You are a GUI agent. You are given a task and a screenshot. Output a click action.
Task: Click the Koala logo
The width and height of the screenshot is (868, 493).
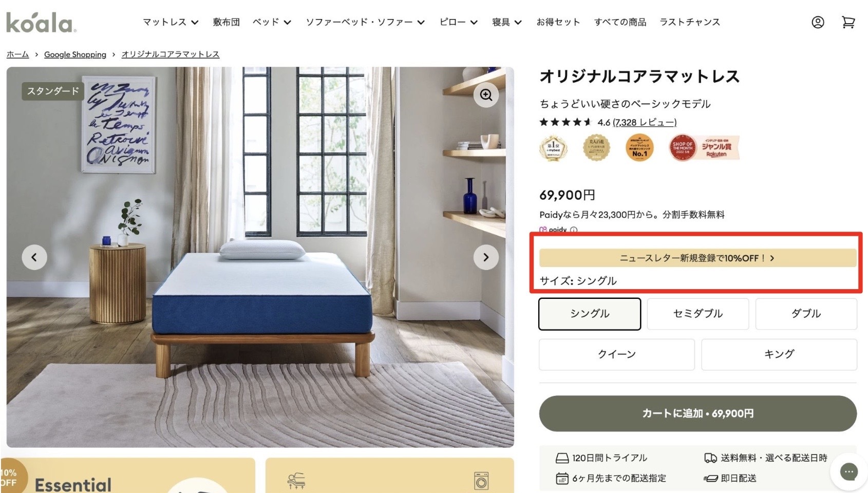pyautogui.click(x=41, y=23)
